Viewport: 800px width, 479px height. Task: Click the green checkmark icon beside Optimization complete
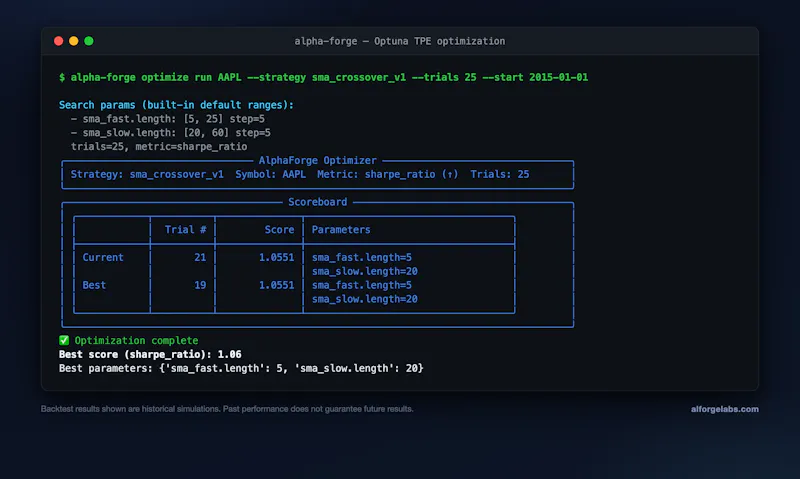click(64, 340)
